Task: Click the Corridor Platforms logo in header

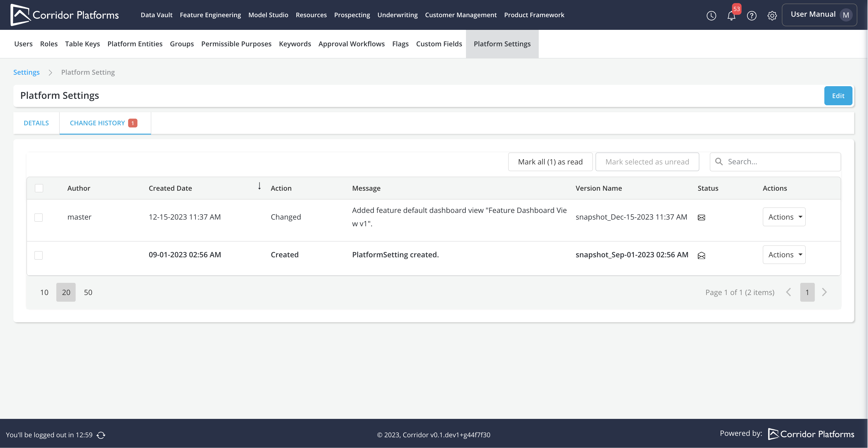Action: [64, 15]
